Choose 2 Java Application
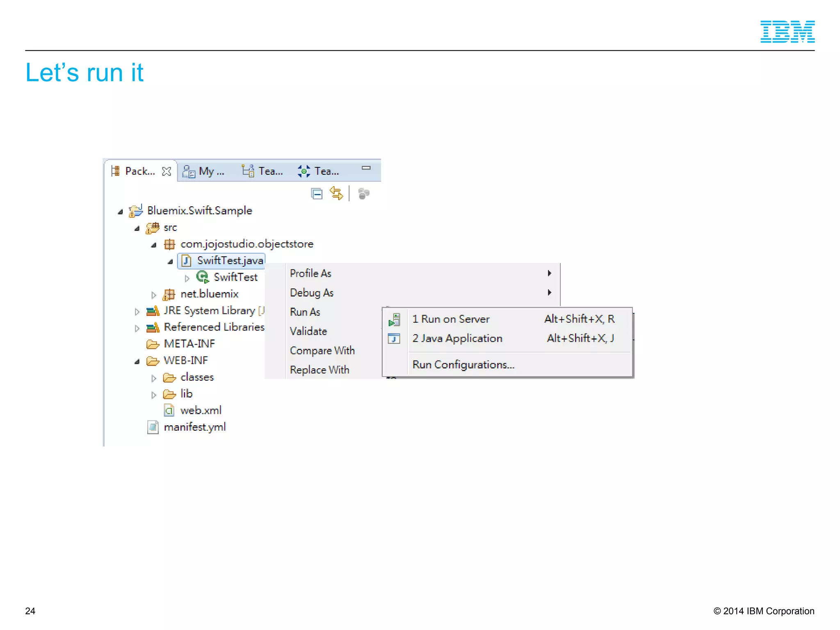The height and width of the screenshot is (630, 840). pyautogui.click(x=507, y=338)
